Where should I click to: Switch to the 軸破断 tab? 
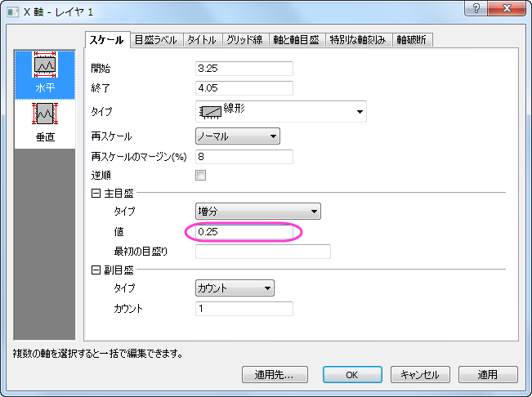pos(412,40)
